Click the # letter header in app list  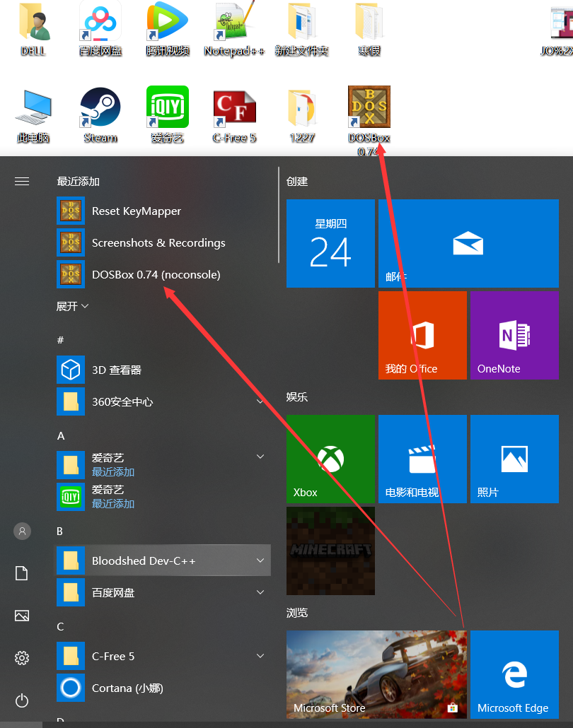(x=60, y=340)
